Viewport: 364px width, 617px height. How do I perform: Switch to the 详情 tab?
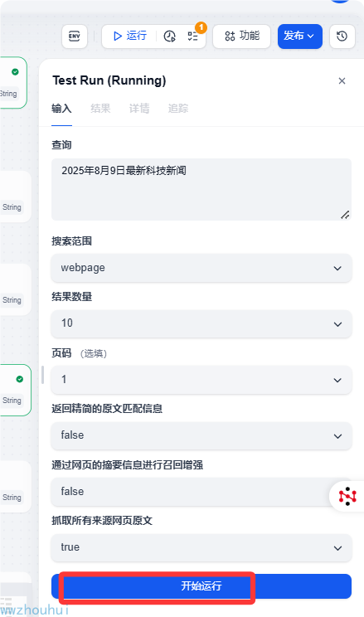[x=139, y=109]
